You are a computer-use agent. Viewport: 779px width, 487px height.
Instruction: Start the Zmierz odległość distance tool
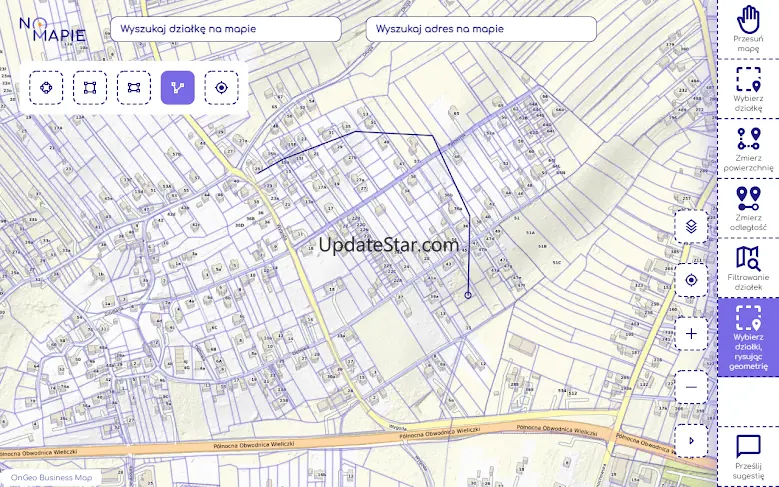pyautogui.click(x=748, y=208)
